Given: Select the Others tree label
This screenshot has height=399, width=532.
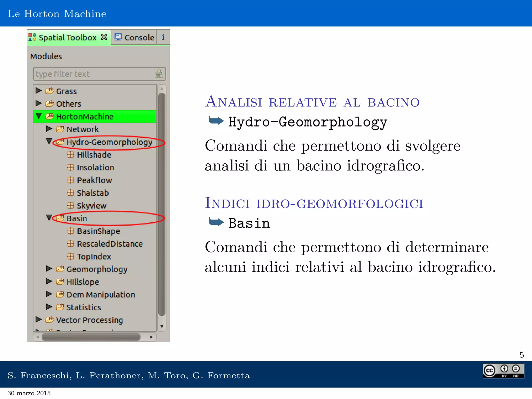Looking at the screenshot, I should click(x=69, y=104).
